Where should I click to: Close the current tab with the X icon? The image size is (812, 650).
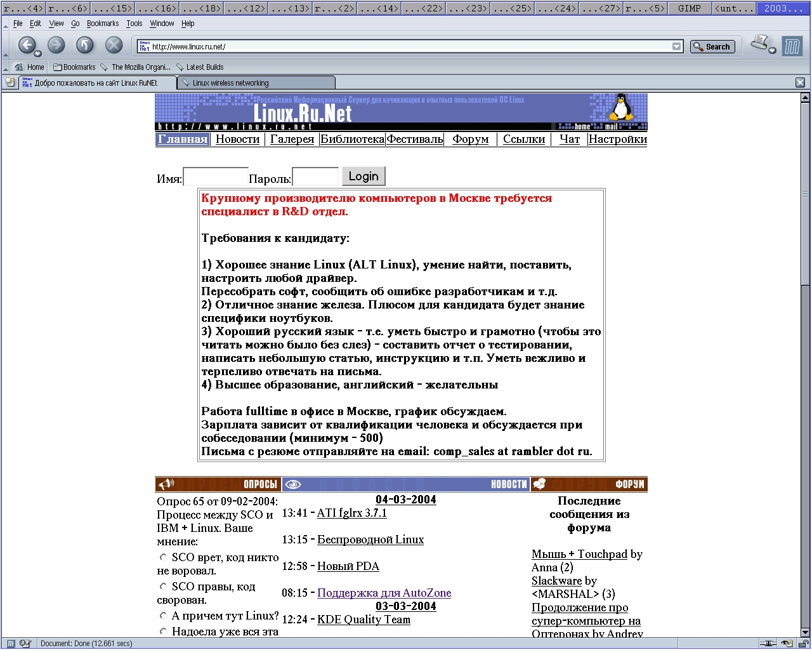pos(800,83)
